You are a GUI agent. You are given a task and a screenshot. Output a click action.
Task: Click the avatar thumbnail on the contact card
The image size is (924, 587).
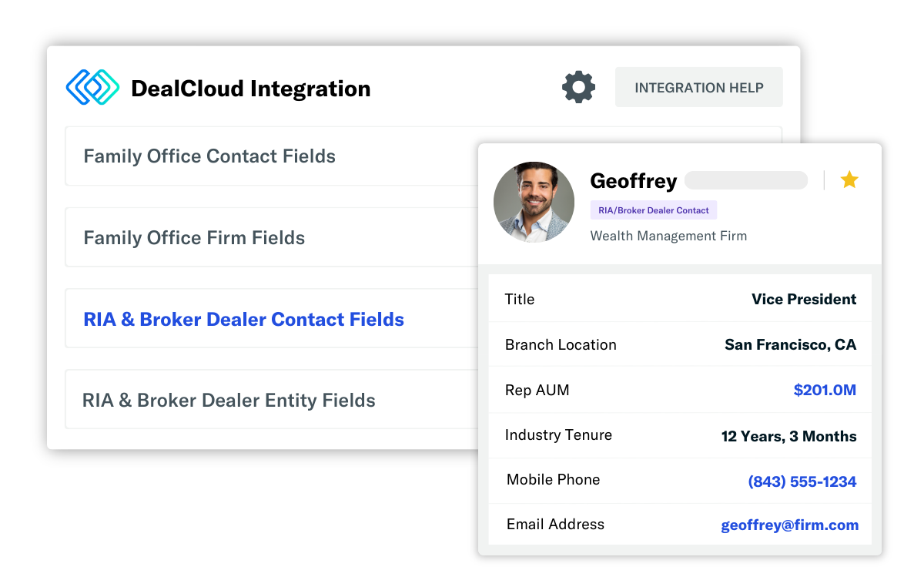pyautogui.click(x=534, y=202)
